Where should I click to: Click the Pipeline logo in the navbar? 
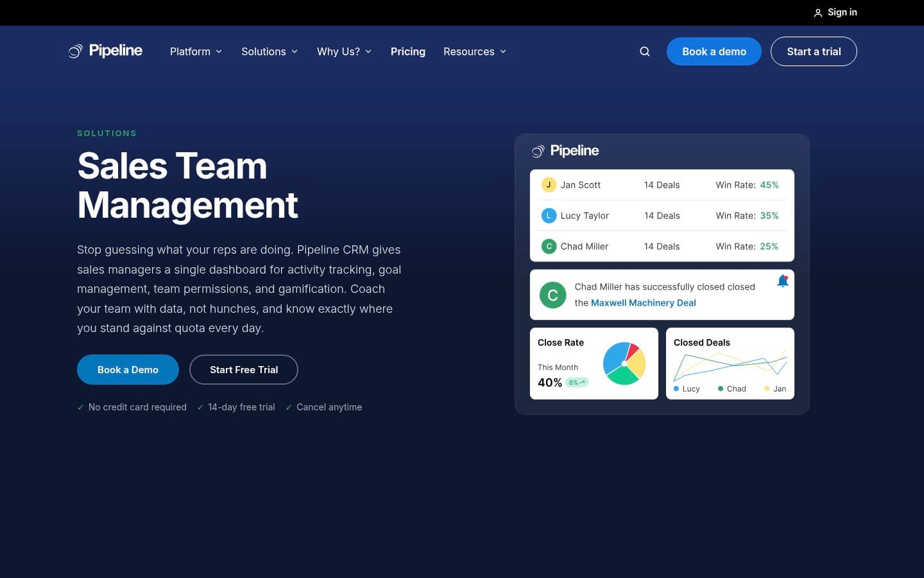105,51
